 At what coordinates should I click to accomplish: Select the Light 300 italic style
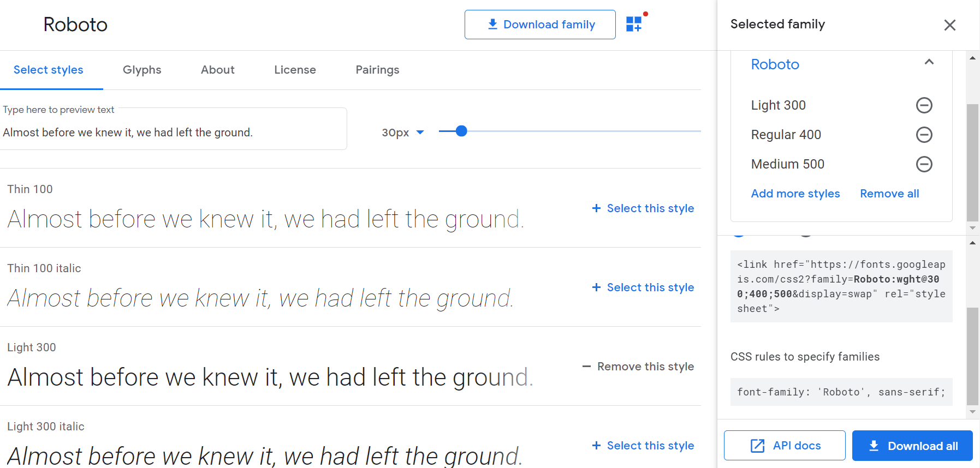tap(643, 445)
